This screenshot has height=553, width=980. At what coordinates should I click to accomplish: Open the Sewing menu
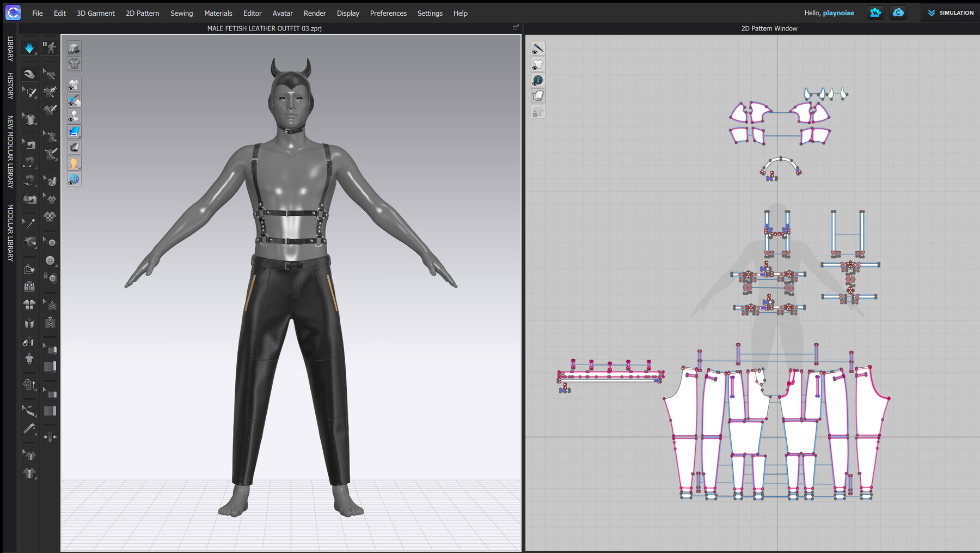pyautogui.click(x=181, y=13)
